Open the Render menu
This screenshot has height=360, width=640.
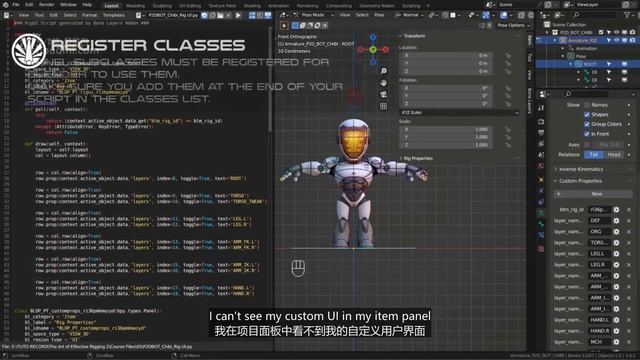tap(47, 5)
